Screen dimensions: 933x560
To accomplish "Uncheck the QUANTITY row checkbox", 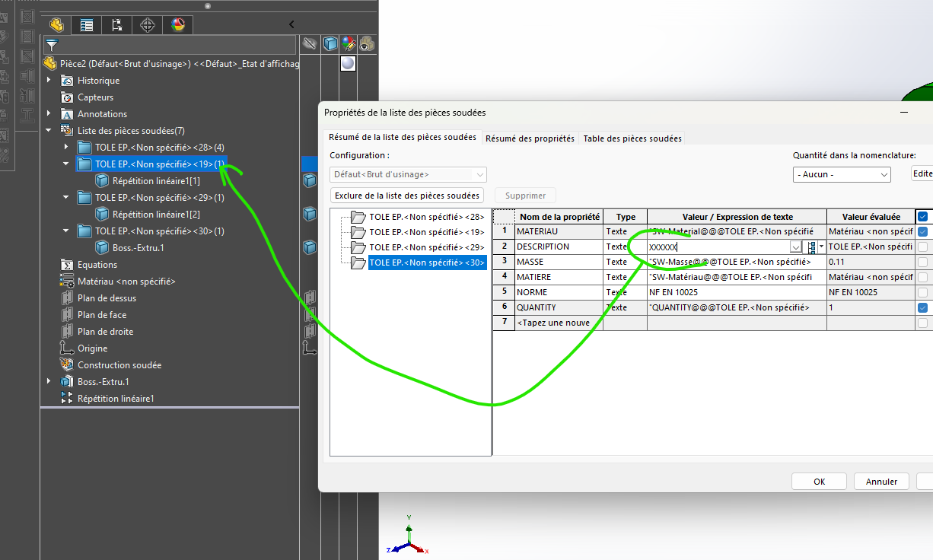I will (x=922, y=307).
